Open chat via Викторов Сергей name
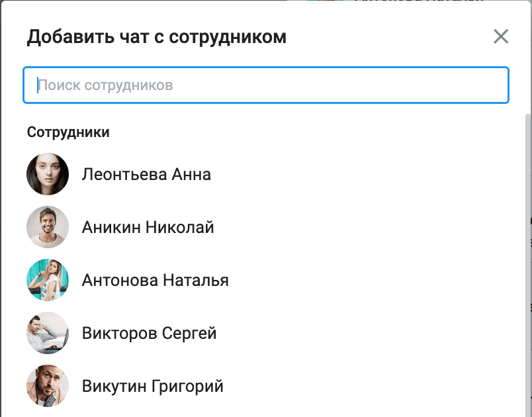The width and height of the screenshot is (532, 417). 149,333
